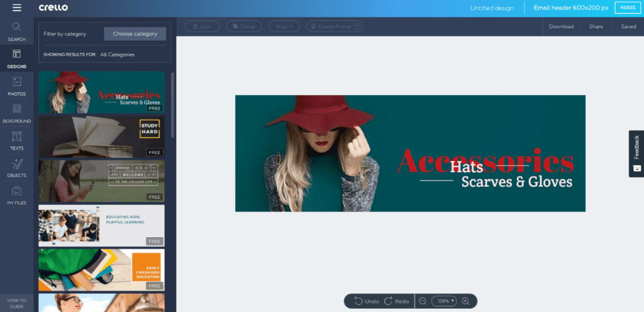Click the Undo button
Image resolution: width=644 pixels, height=312 pixels.
click(x=367, y=301)
